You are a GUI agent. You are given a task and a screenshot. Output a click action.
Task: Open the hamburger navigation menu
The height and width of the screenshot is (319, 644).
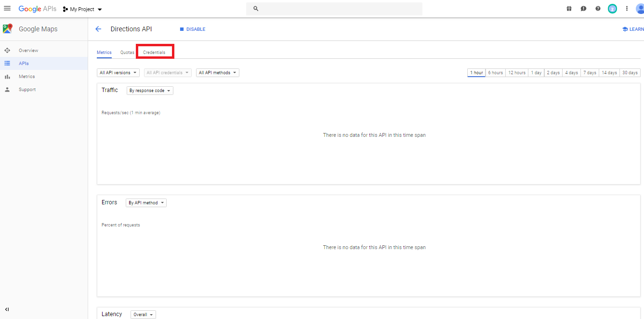(x=7, y=9)
